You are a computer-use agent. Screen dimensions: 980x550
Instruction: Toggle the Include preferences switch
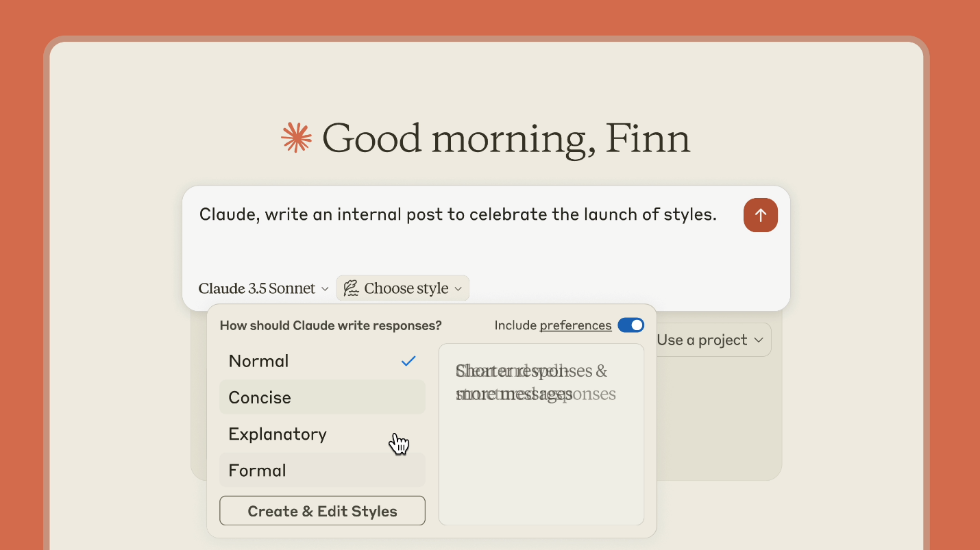(630, 325)
